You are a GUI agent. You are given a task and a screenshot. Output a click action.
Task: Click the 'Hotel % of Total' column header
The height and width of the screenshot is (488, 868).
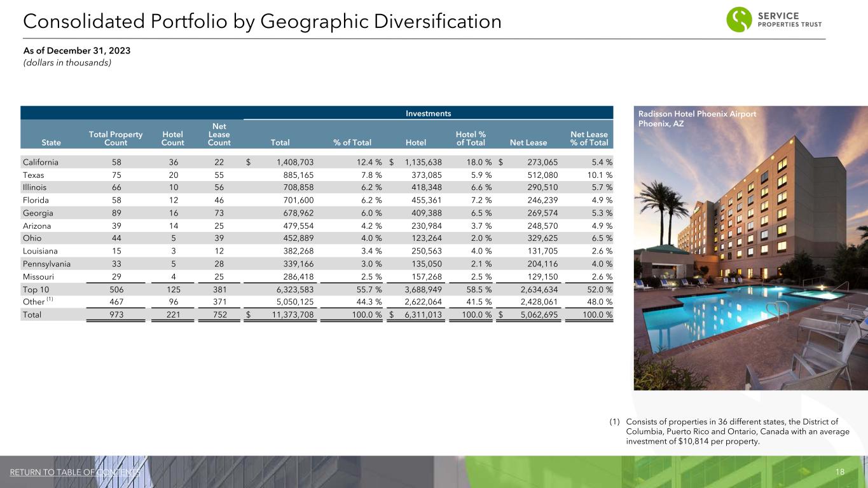click(471, 139)
